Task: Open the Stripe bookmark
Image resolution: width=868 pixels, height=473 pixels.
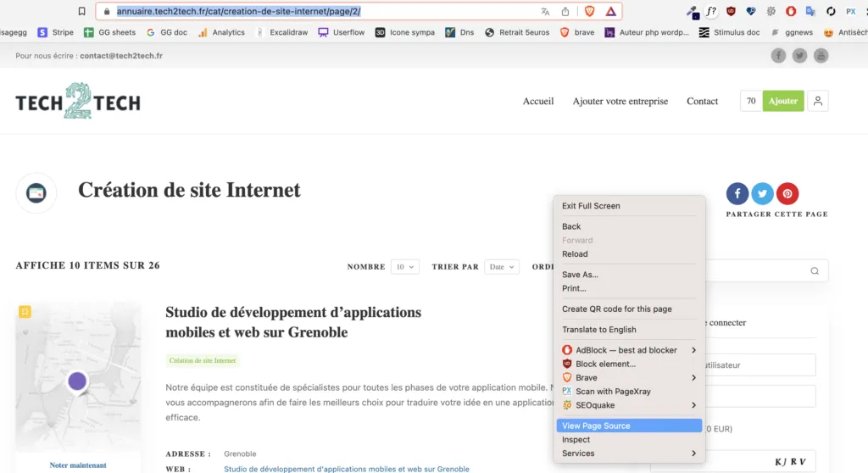Action: point(55,32)
